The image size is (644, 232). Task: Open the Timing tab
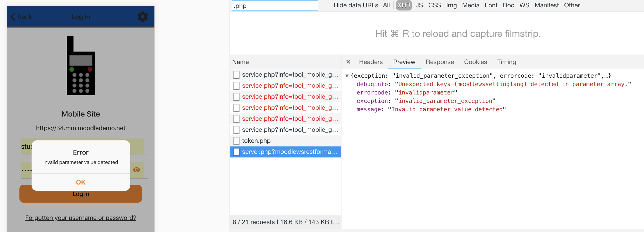click(506, 62)
